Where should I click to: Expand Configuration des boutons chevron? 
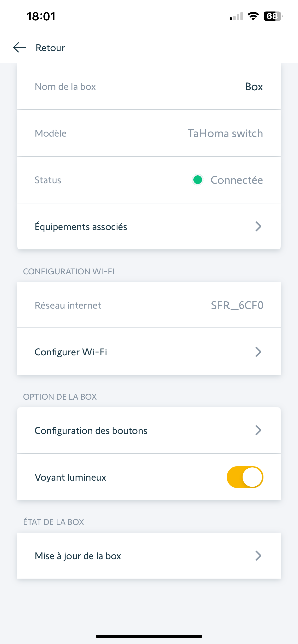click(258, 431)
